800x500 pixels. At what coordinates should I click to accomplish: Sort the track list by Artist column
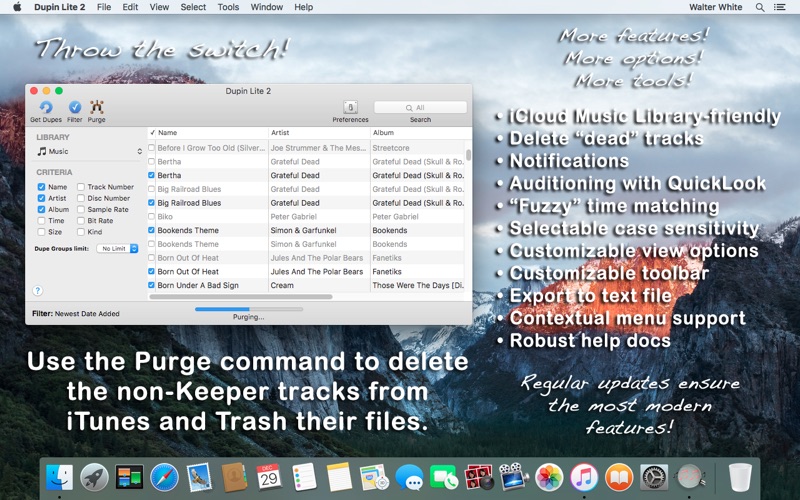[317, 132]
